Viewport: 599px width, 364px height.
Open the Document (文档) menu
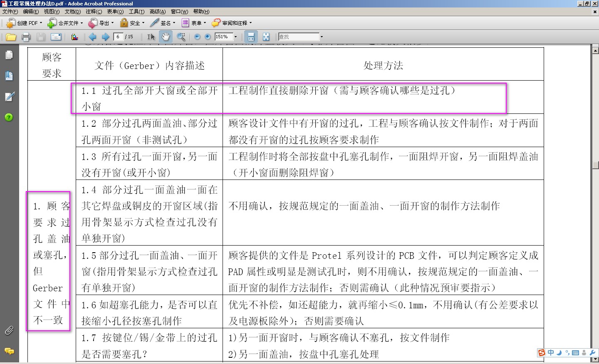tap(73, 12)
